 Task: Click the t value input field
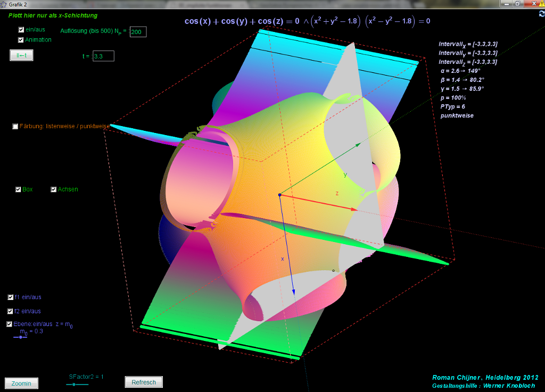103,56
